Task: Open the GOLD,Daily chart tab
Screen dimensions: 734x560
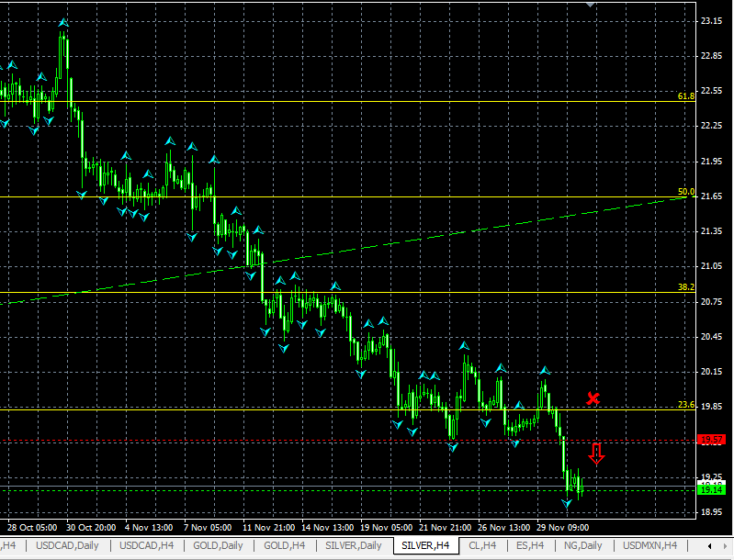Action: 218,546
